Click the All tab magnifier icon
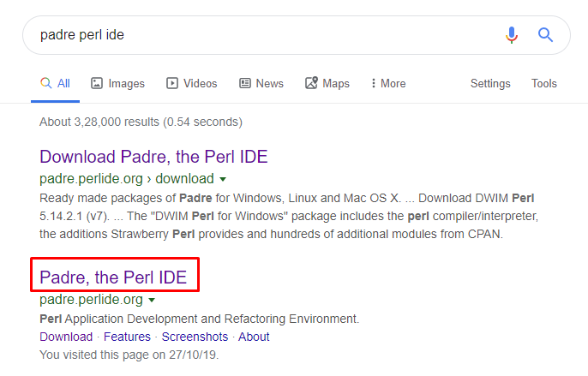Screen dimensions: 588x376 pos(45,82)
